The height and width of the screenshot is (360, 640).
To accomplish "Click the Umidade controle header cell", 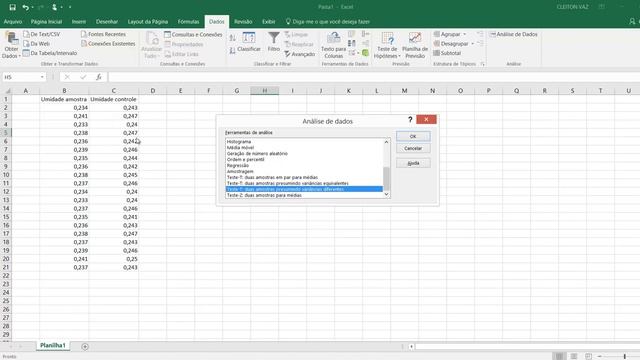I will click(113, 99).
